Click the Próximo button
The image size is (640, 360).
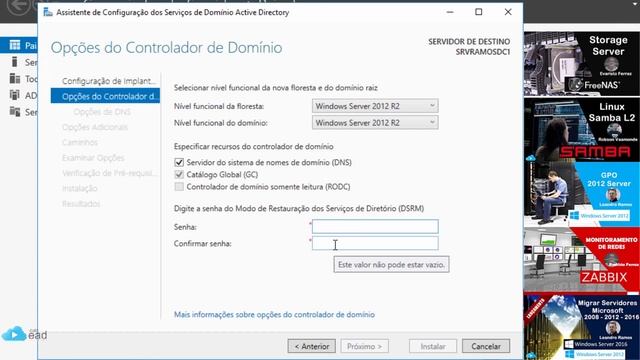click(x=364, y=346)
